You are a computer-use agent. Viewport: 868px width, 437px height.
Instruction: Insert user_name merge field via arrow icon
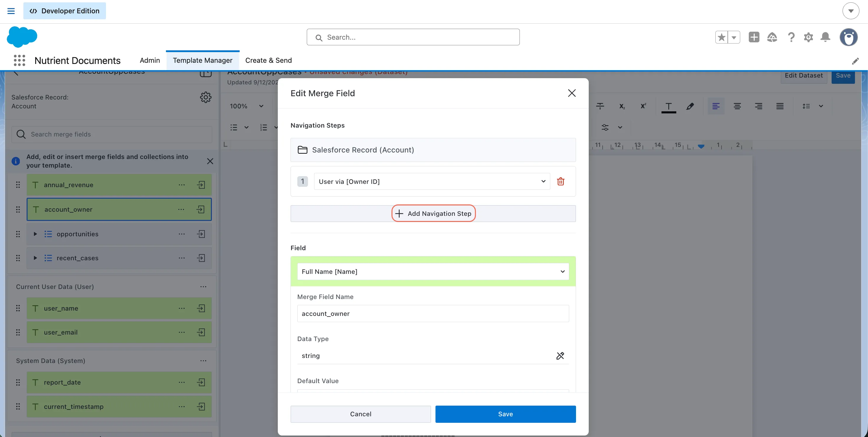coord(201,308)
